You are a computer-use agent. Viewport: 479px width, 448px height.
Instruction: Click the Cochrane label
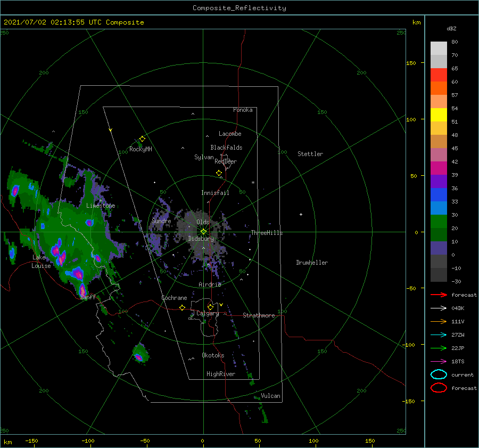(174, 298)
